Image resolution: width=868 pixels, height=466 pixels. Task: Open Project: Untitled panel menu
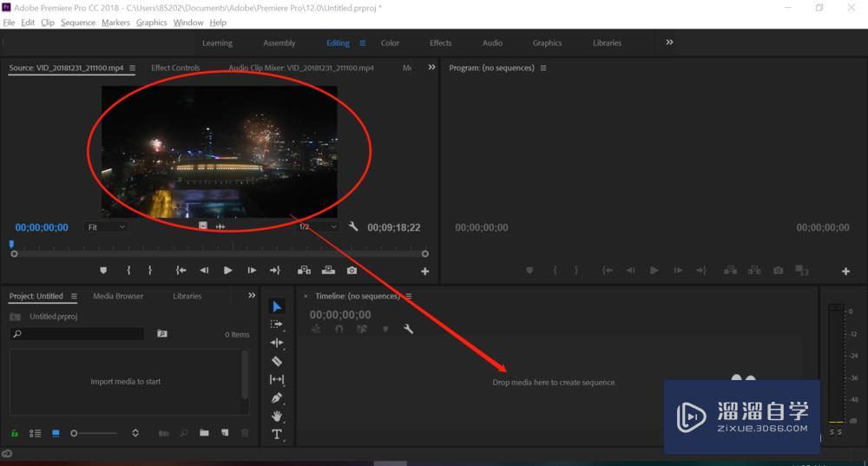pos(74,296)
